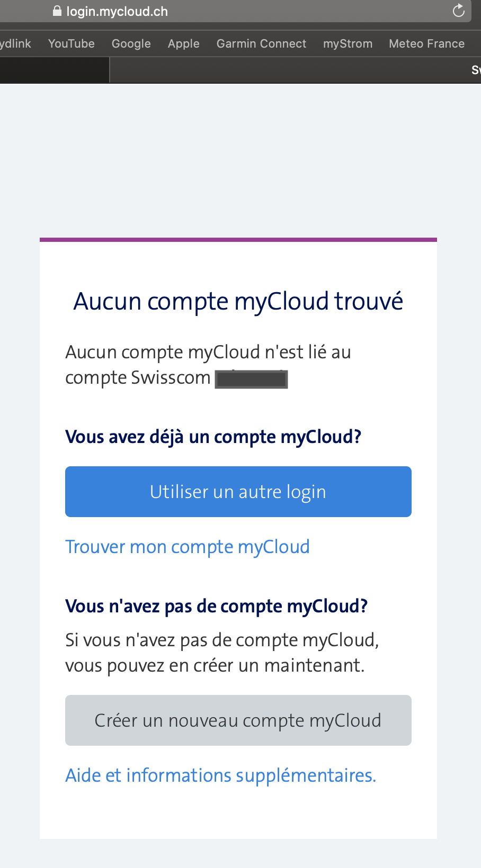
Task: Open the YouTube bookmark
Action: click(71, 43)
